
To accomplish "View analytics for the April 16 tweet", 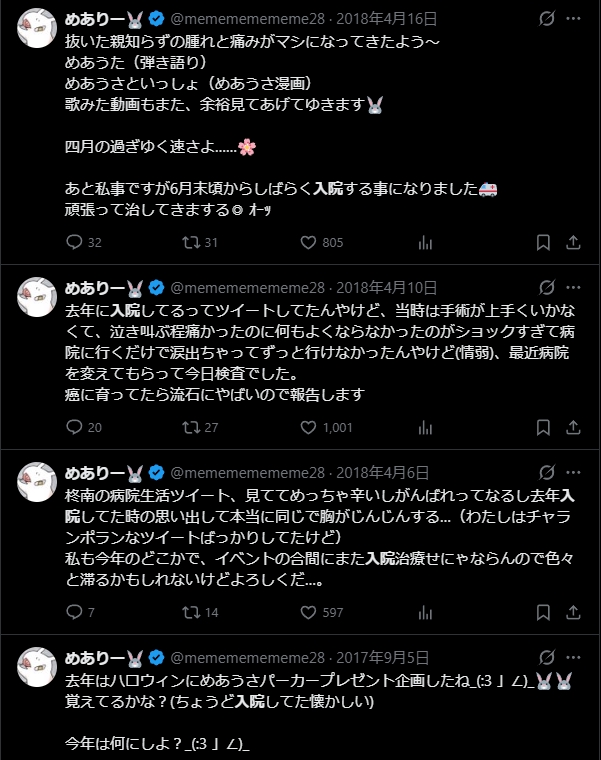I will [425, 242].
